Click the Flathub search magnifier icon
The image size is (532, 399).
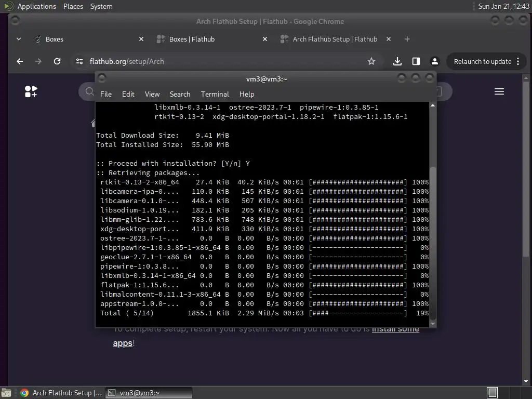tap(89, 91)
